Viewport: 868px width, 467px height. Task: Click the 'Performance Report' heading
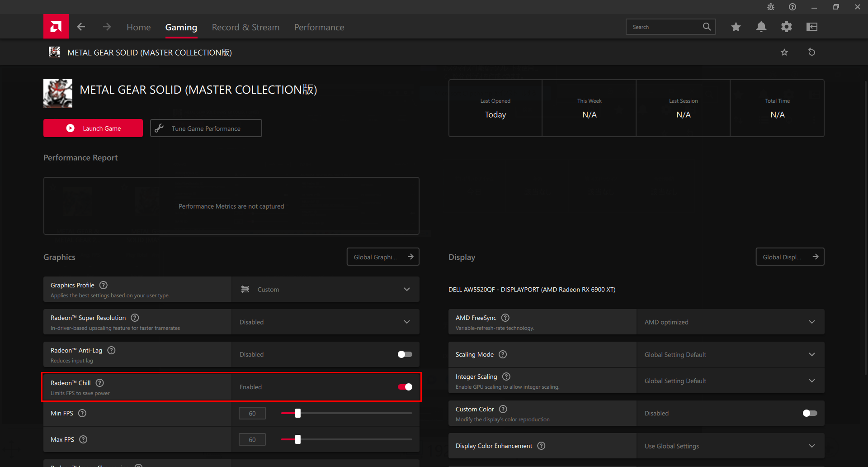(x=80, y=157)
